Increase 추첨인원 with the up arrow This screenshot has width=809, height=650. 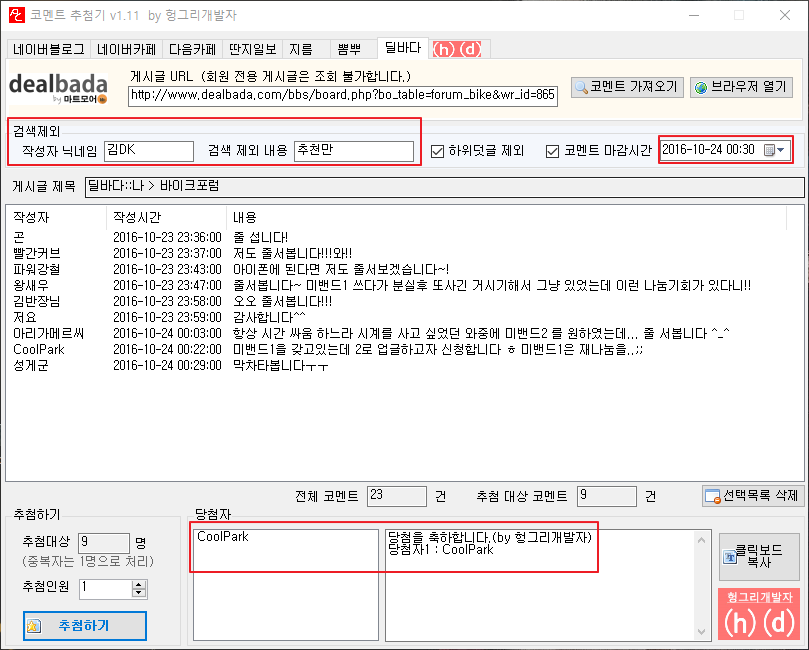[139, 584]
